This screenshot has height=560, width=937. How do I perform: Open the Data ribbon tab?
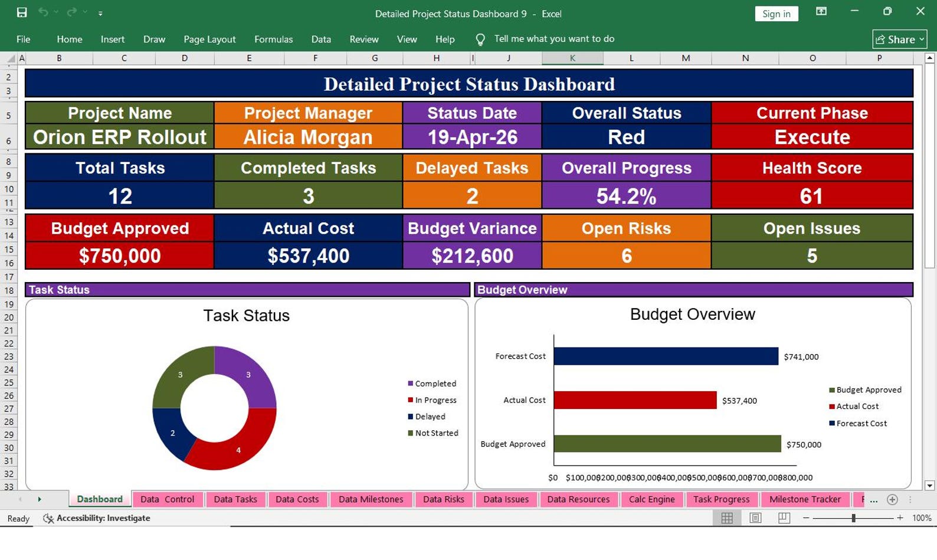point(321,39)
